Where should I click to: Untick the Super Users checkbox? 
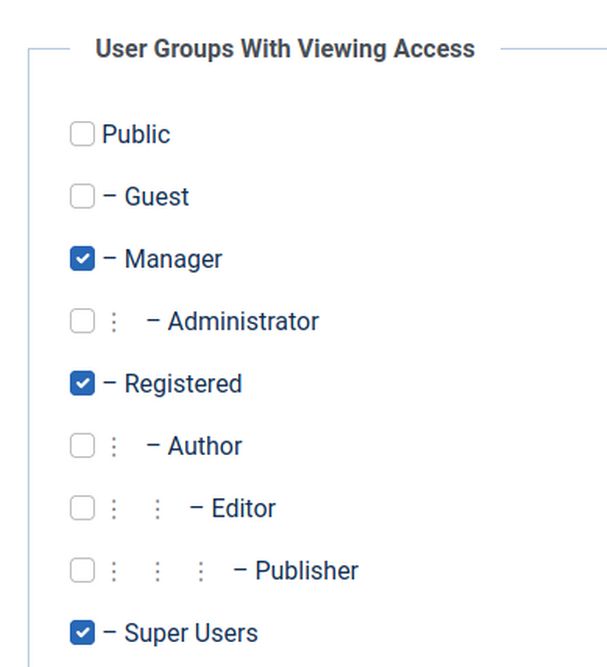point(82,633)
